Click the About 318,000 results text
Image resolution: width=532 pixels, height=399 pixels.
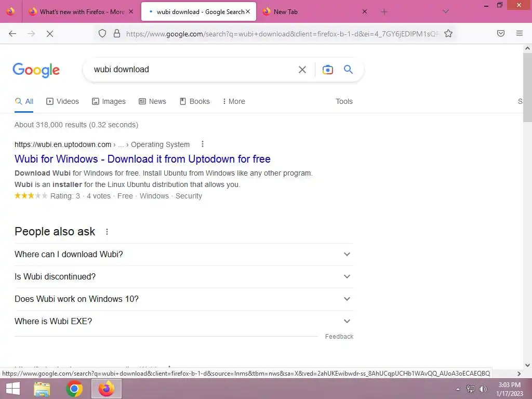click(76, 125)
